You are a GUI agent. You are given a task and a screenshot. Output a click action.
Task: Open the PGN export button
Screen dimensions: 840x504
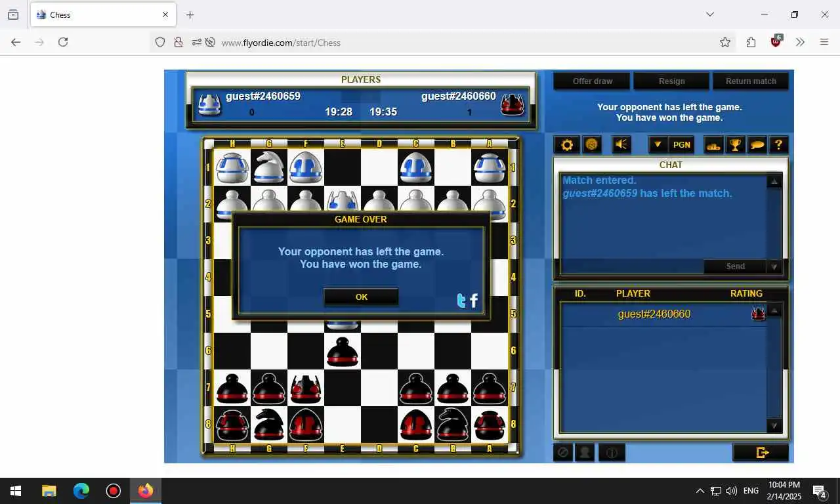(682, 145)
